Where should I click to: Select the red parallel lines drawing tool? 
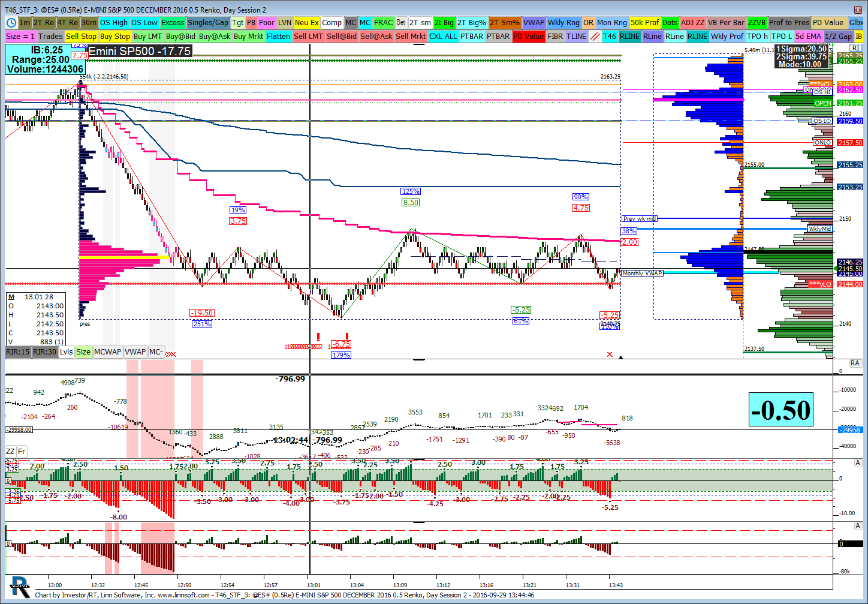(x=595, y=37)
